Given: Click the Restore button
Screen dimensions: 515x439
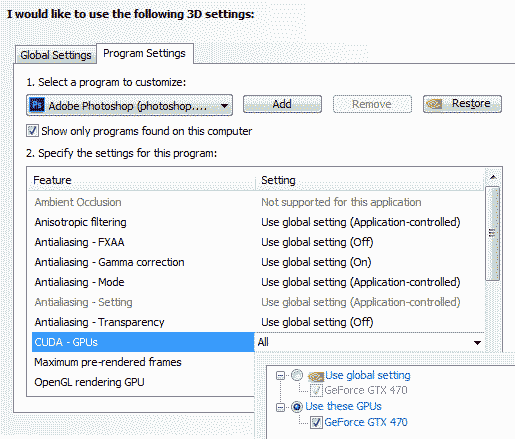Looking at the screenshot, I should tap(462, 104).
